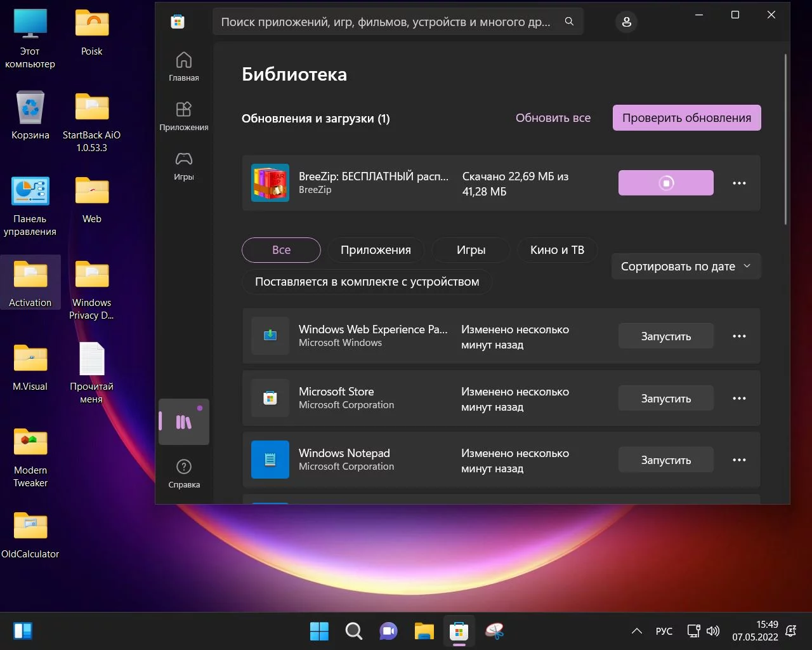Expand the 'Сортировать по дате' dropdown
The height and width of the screenshot is (650, 812).
(x=686, y=267)
